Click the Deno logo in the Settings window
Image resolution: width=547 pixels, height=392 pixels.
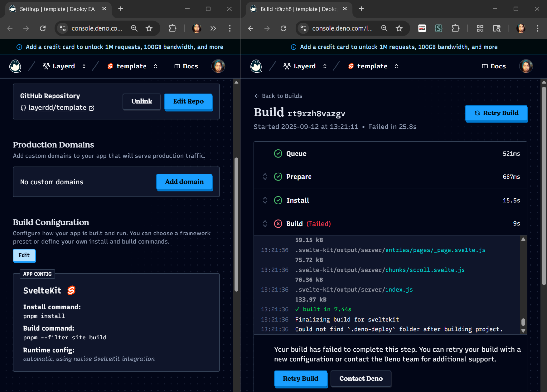(15, 66)
